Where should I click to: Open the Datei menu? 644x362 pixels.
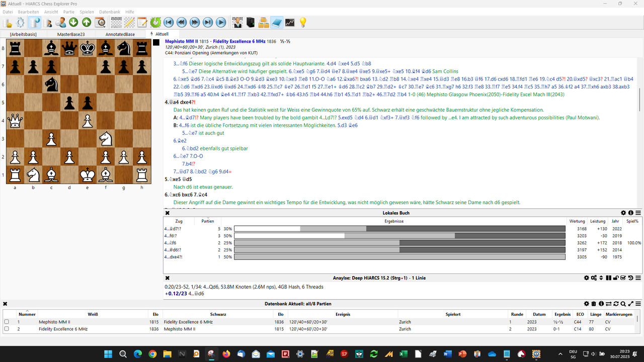coord(8,12)
